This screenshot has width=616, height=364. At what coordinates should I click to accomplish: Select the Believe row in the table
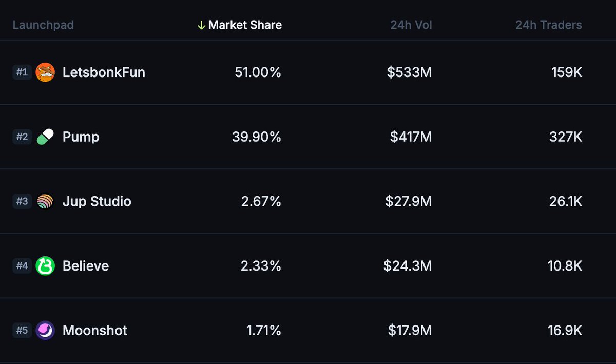[x=308, y=266]
